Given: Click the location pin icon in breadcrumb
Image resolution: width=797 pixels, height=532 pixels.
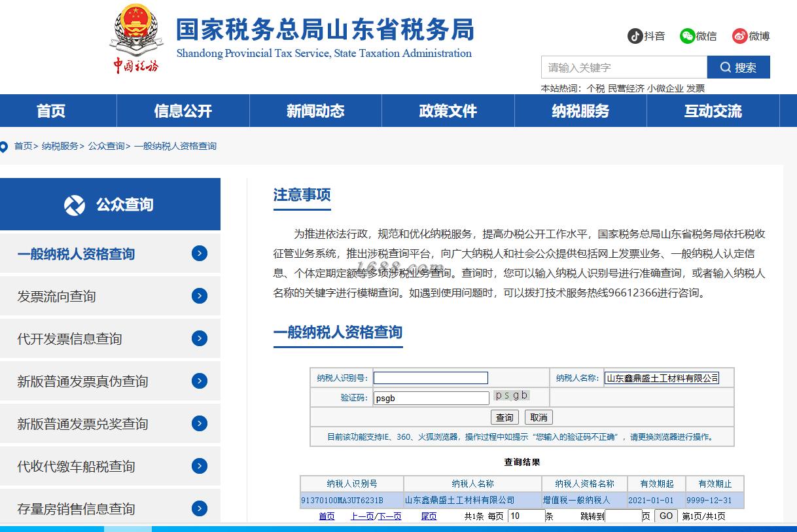Looking at the screenshot, I should tap(4, 146).
